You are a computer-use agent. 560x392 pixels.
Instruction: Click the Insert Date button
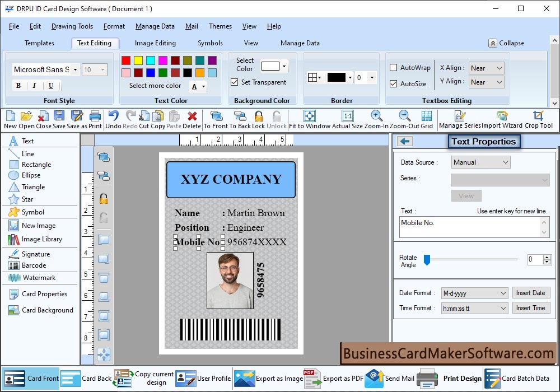[531, 293]
